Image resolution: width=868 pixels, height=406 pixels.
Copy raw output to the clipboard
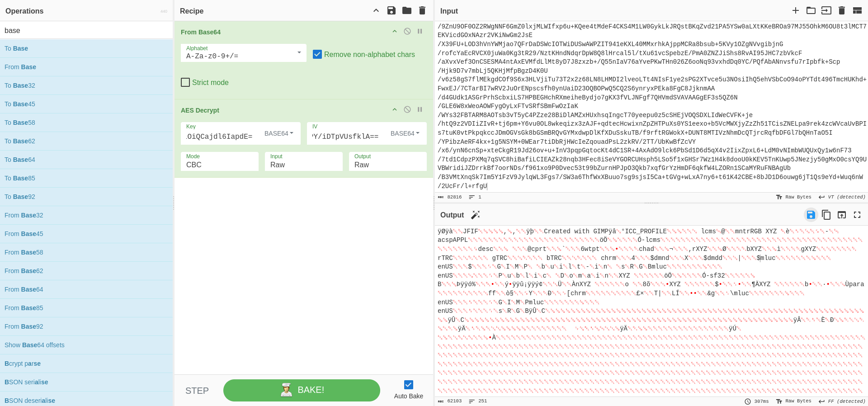coord(826,215)
